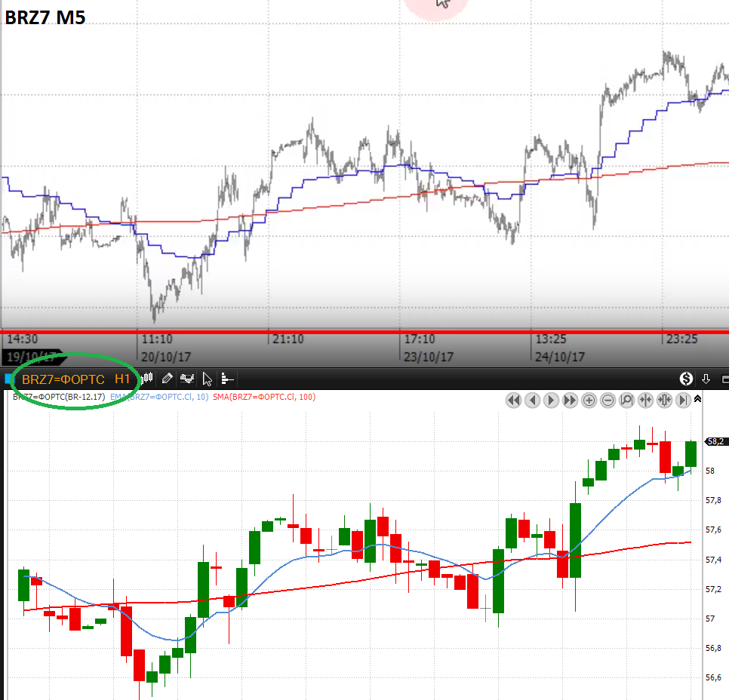Zoom out chart with minus button
Image resolution: width=729 pixels, height=700 pixels.
tap(607, 401)
